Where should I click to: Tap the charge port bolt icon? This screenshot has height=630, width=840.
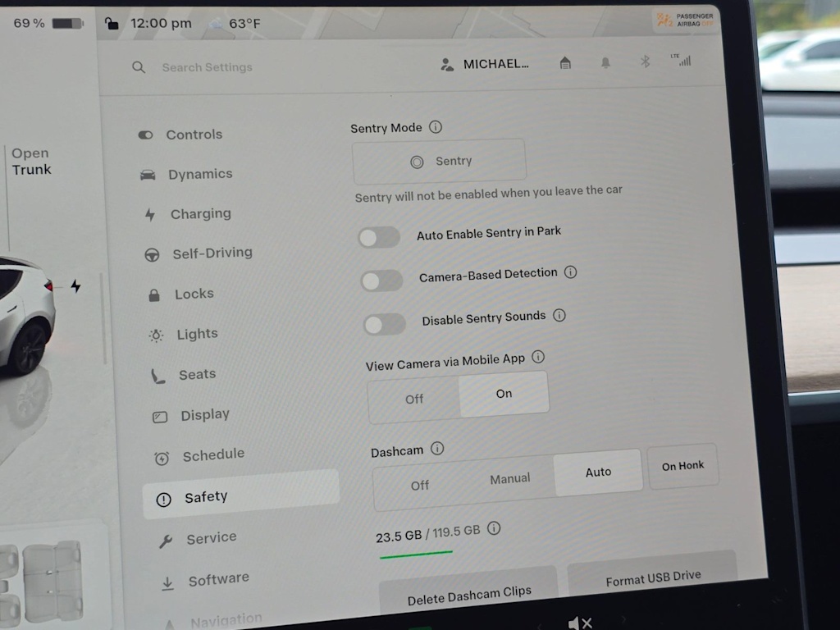[75, 286]
